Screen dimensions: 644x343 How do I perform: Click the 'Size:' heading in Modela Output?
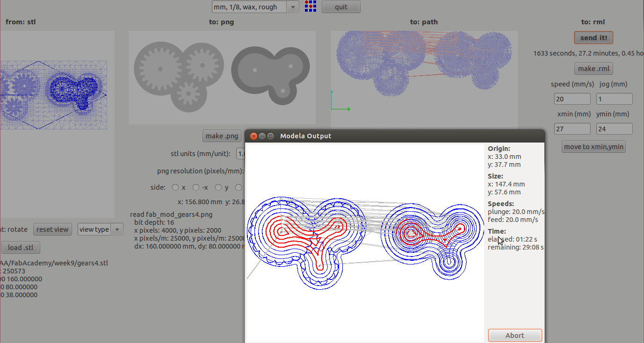coord(495,176)
